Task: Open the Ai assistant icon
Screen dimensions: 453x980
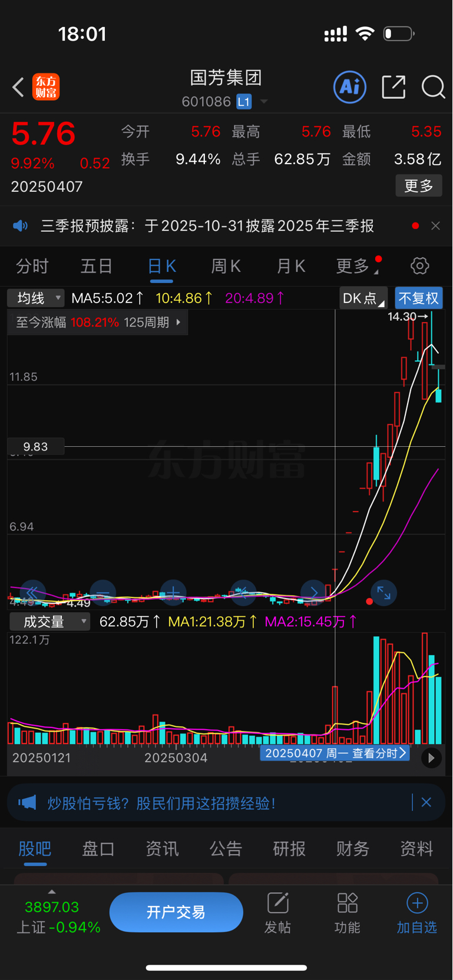Action: [x=350, y=87]
